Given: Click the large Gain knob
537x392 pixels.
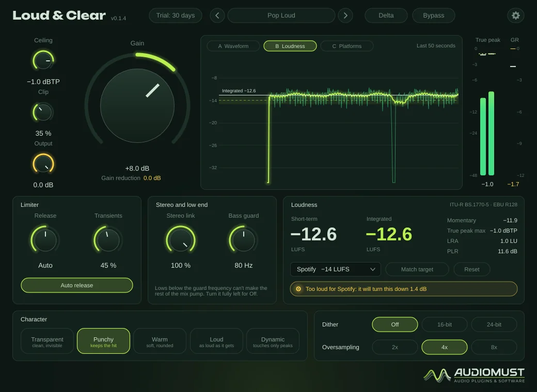Looking at the screenshot, I should (x=137, y=105).
